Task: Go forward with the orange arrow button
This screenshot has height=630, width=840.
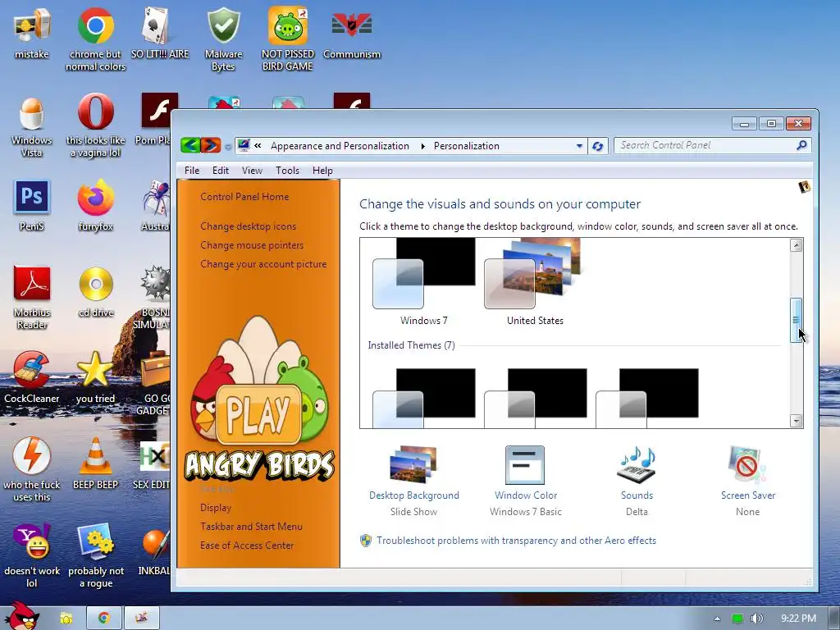Action: coord(211,145)
